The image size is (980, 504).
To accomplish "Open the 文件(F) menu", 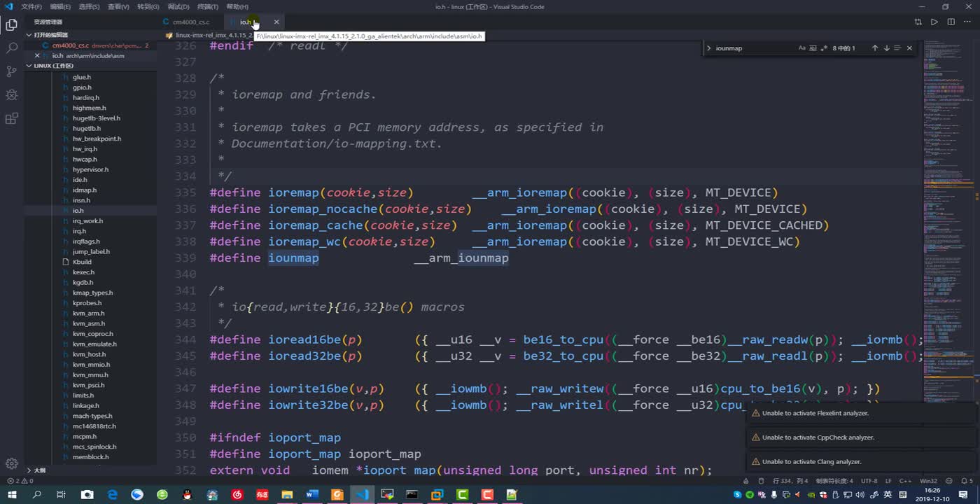I will pos(31,6).
